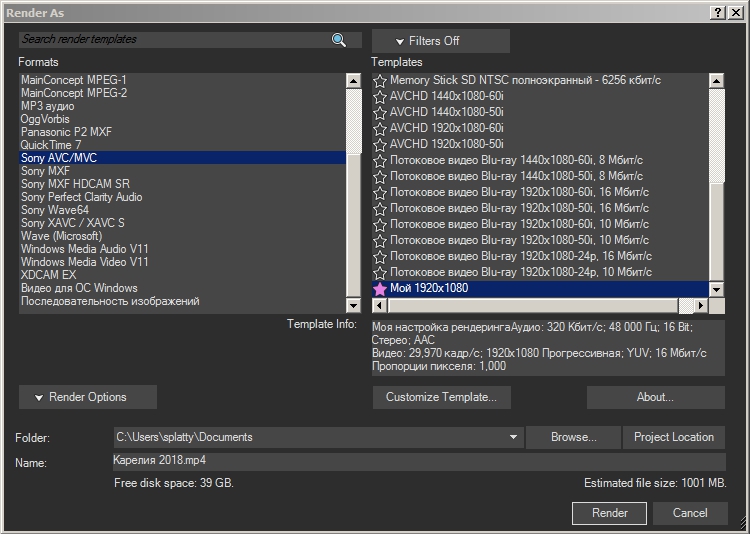Select MP3 аудио format

183,106
